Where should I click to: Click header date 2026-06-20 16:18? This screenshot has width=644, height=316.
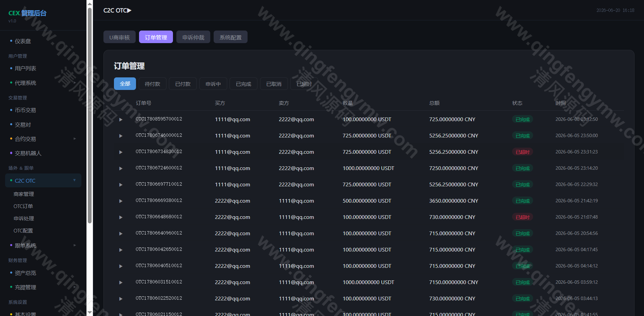(615, 11)
